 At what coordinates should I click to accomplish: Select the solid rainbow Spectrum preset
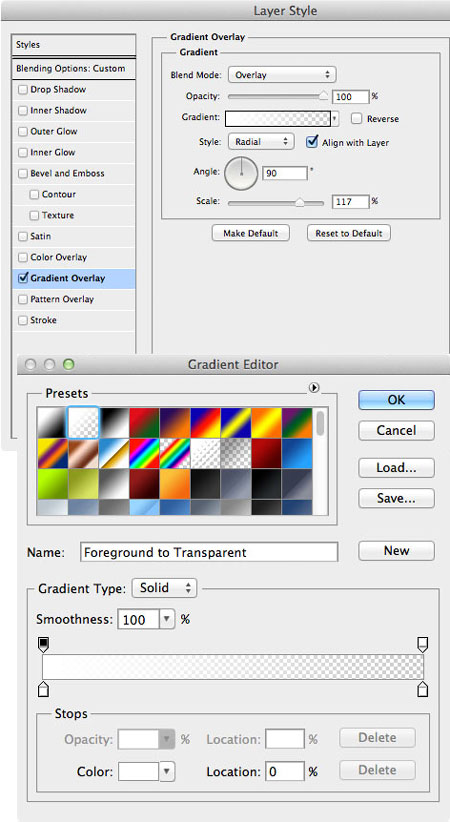tap(144, 453)
